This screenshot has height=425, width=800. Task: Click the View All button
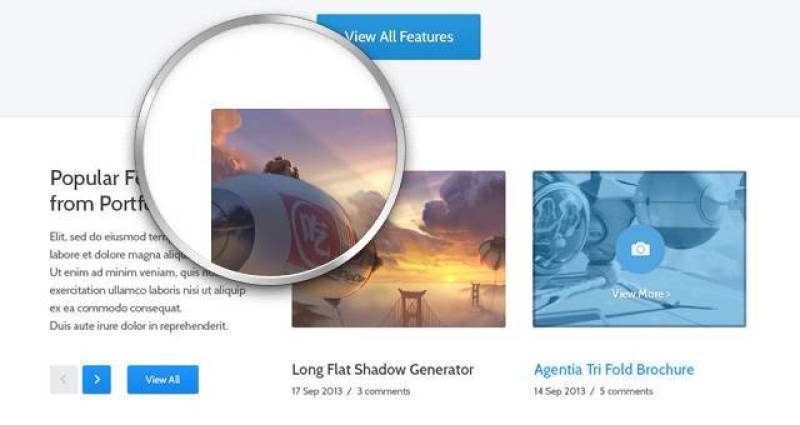[163, 380]
